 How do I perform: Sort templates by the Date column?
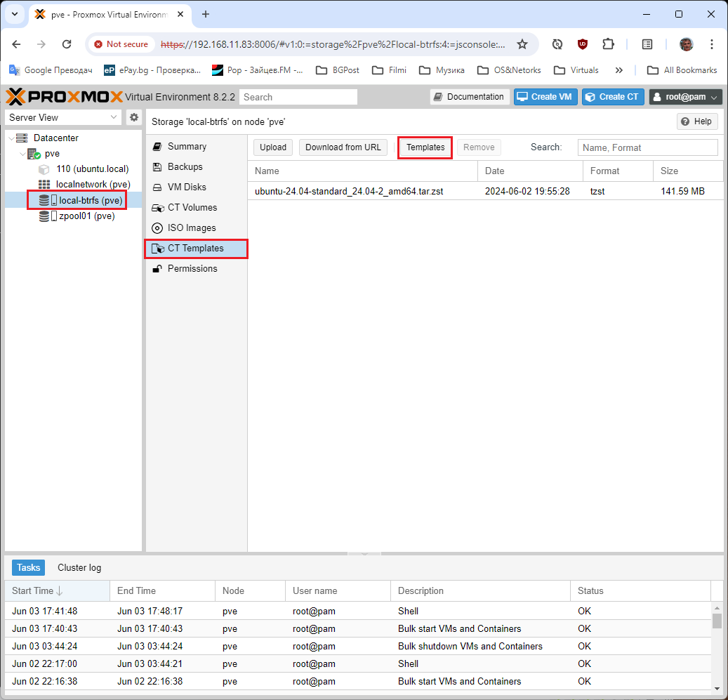[530, 171]
